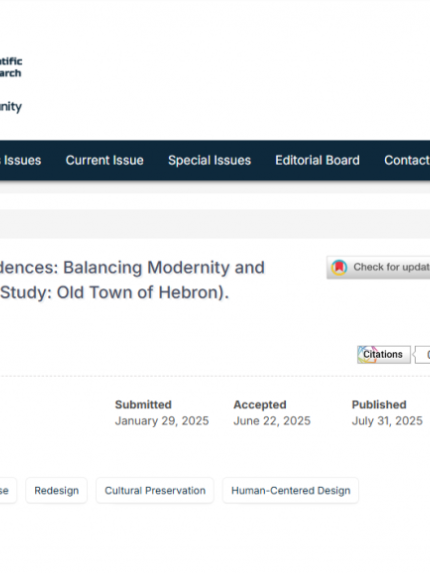Click the Check for updates button

click(x=378, y=267)
